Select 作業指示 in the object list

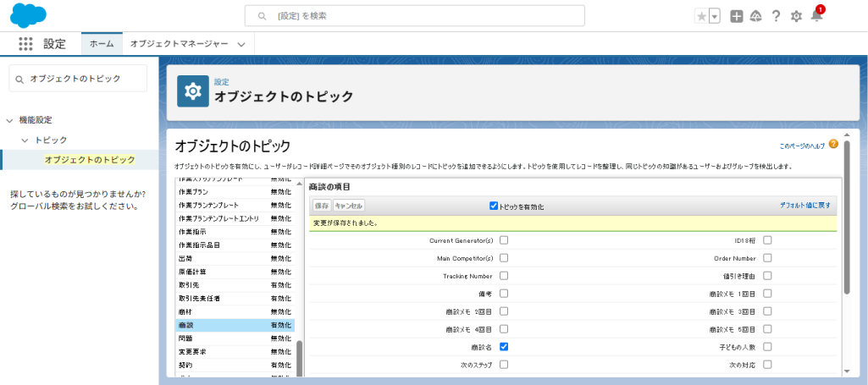(x=235, y=231)
